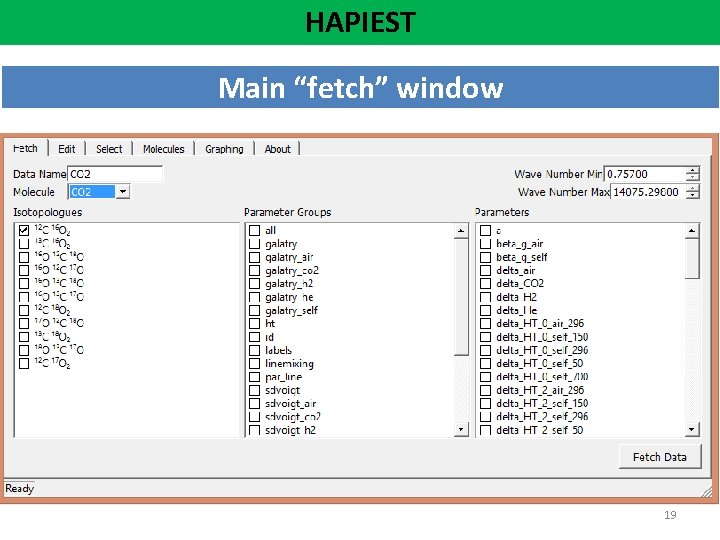Uncheck the 12C 16O2 isotopologue
This screenshot has height=540, width=720.
click(24, 230)
